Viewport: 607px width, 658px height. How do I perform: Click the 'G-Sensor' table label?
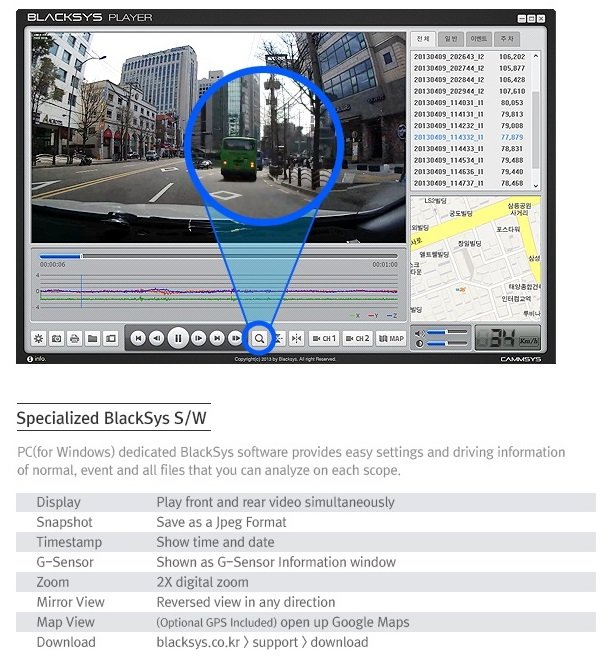point(65,562)
